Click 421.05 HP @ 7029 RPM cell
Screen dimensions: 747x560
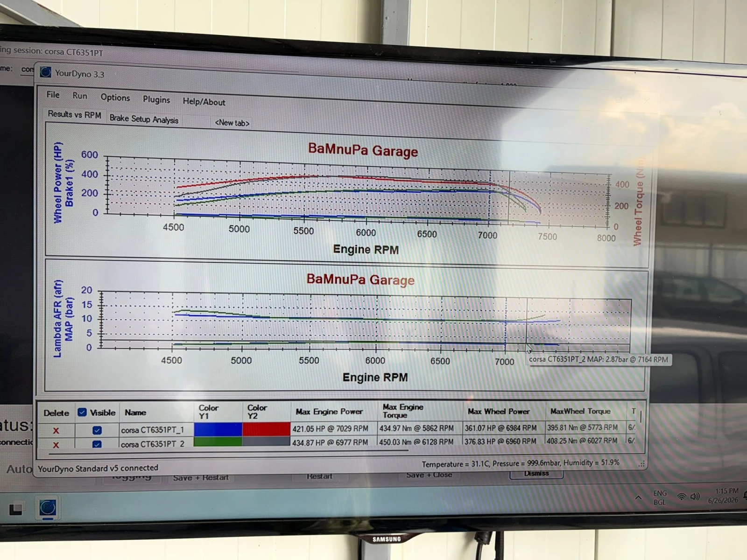(330, 428)
